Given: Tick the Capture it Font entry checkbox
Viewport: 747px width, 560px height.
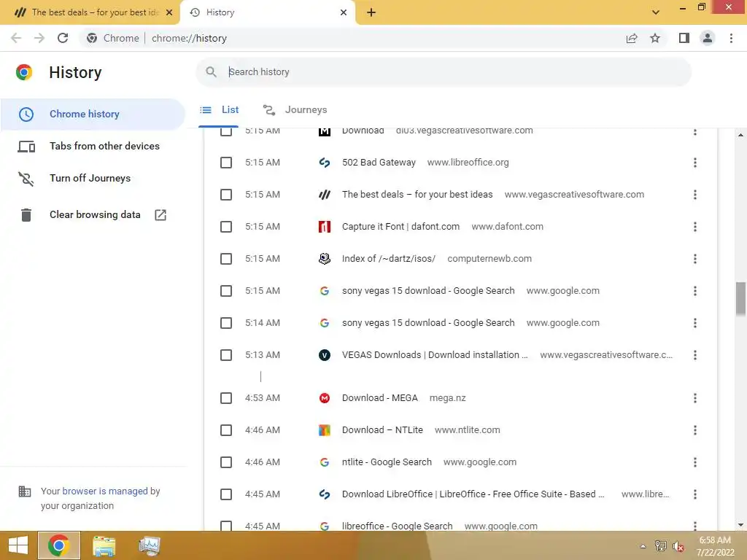Looking at the screenshot, I should click(x=226, y=227).
